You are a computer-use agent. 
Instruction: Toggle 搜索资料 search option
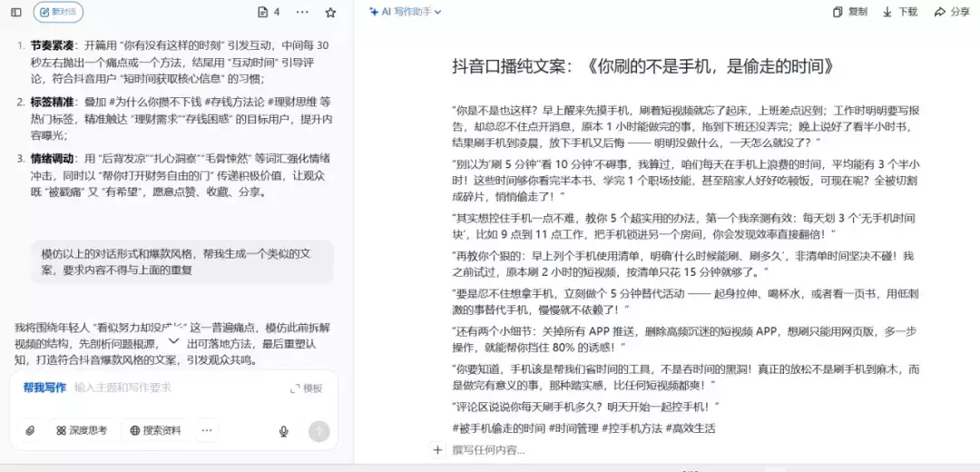click(156, 431)
